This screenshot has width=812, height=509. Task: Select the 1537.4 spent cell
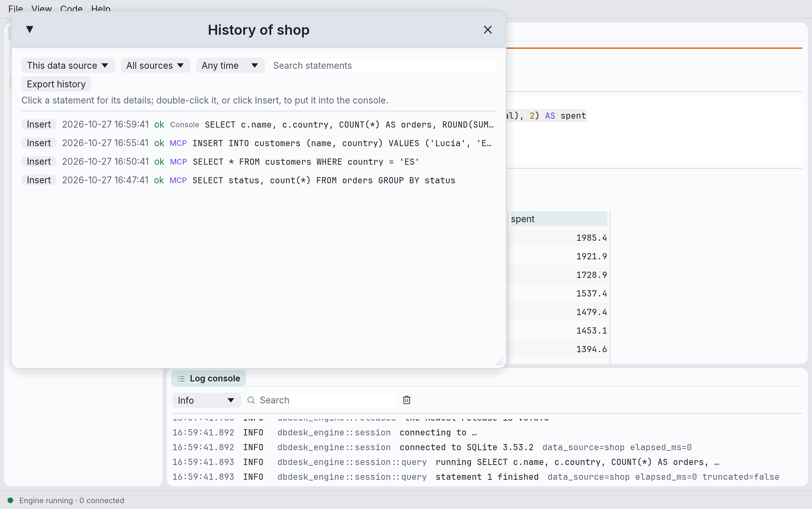tap(558, 293)
